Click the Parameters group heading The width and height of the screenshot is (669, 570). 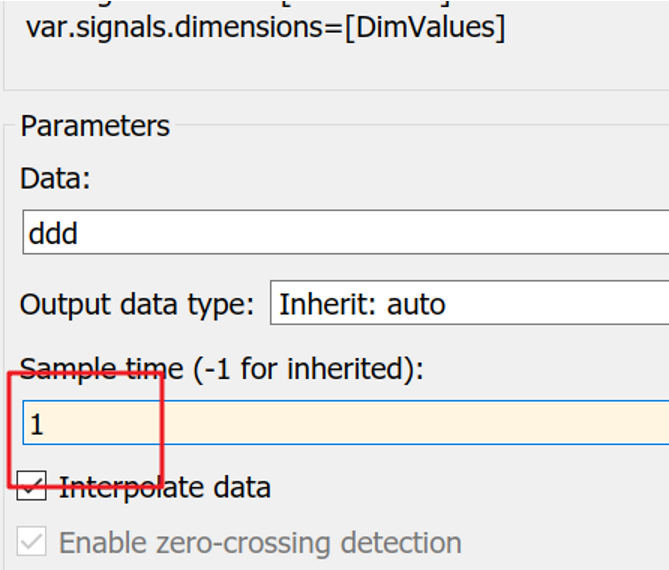[95, 127]
